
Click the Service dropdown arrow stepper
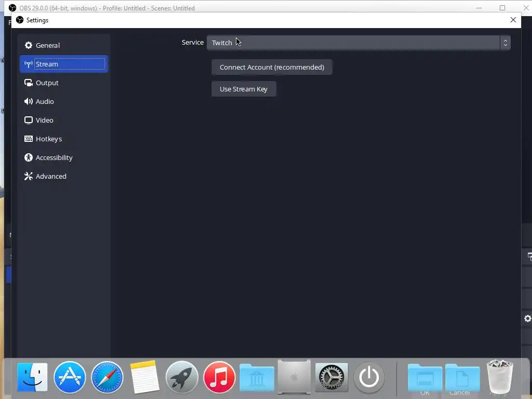coord(505,43)
